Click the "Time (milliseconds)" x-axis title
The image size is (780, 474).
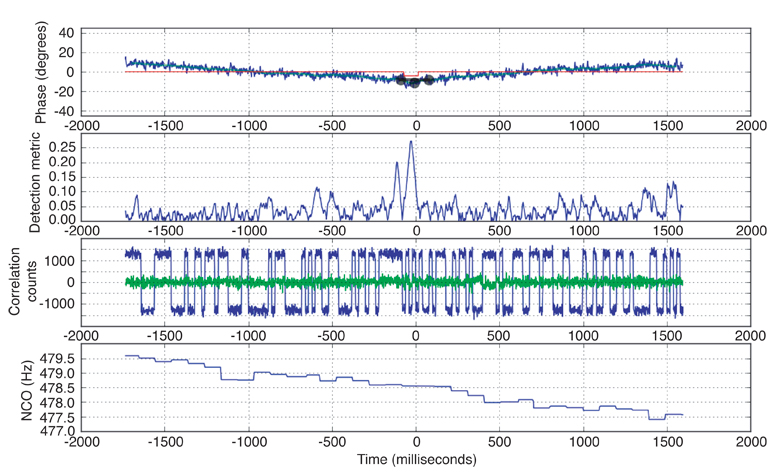point(415,460)
